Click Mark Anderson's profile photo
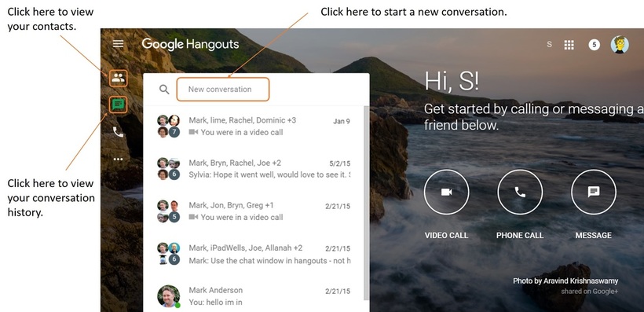The height and width of the screenshot is (312, 644). (168, 296)
